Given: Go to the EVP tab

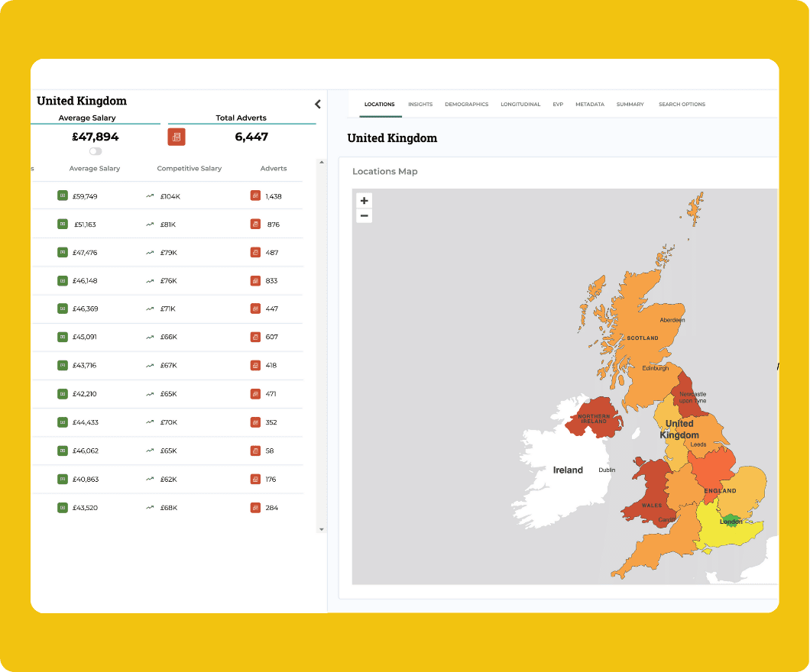Looking at the screenshot, I should pos(558,105).
